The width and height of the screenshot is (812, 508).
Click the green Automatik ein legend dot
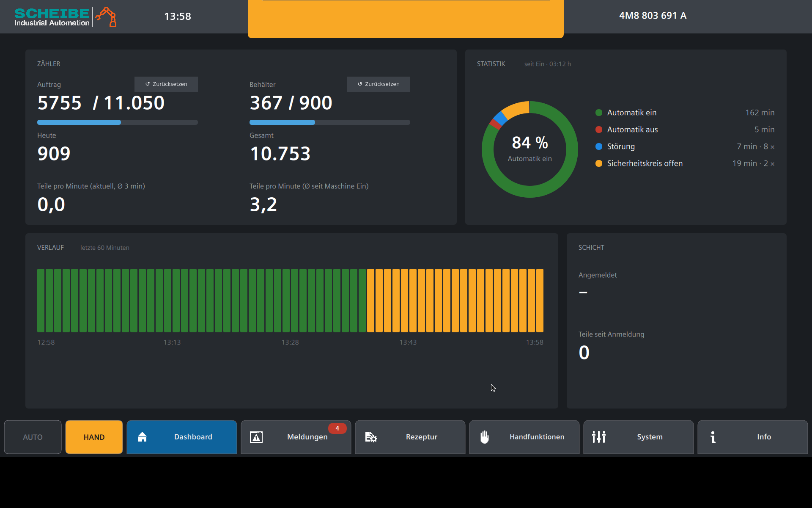599,113
